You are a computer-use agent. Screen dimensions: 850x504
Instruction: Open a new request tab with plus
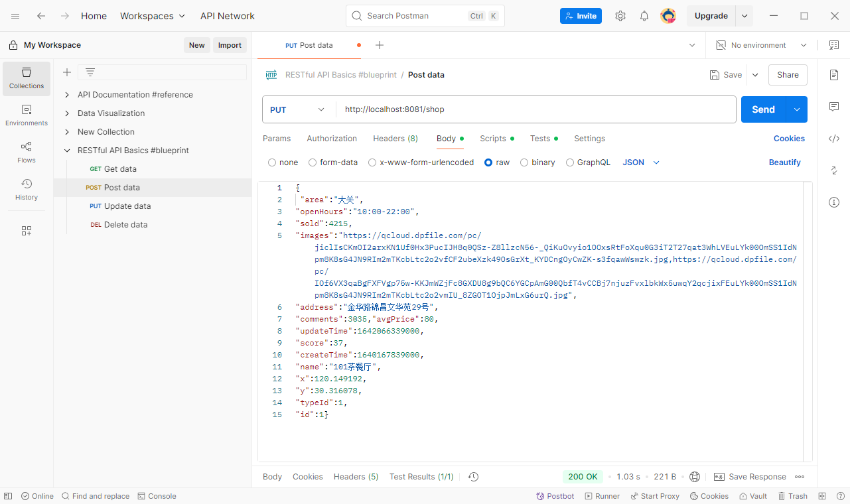pos(380,45)
